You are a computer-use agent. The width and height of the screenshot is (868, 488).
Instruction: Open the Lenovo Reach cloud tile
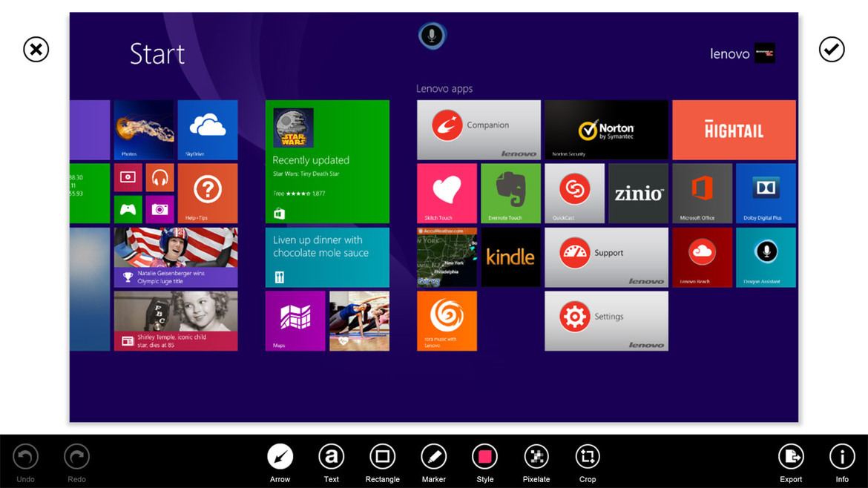(702, 257)
